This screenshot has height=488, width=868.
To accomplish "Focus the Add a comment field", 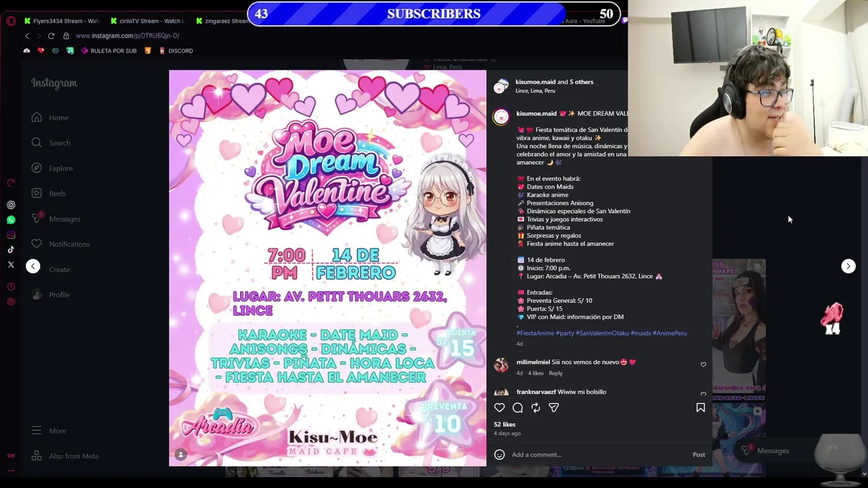I will (x=598, y=455).
